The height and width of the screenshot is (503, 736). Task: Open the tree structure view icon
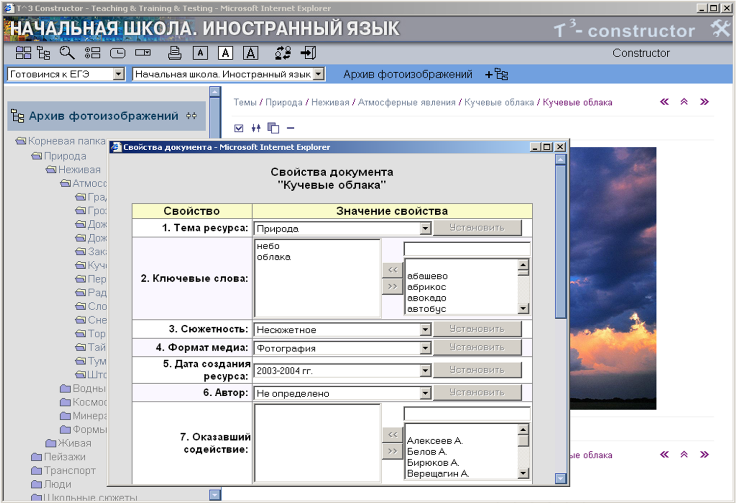tap(43, 53)
